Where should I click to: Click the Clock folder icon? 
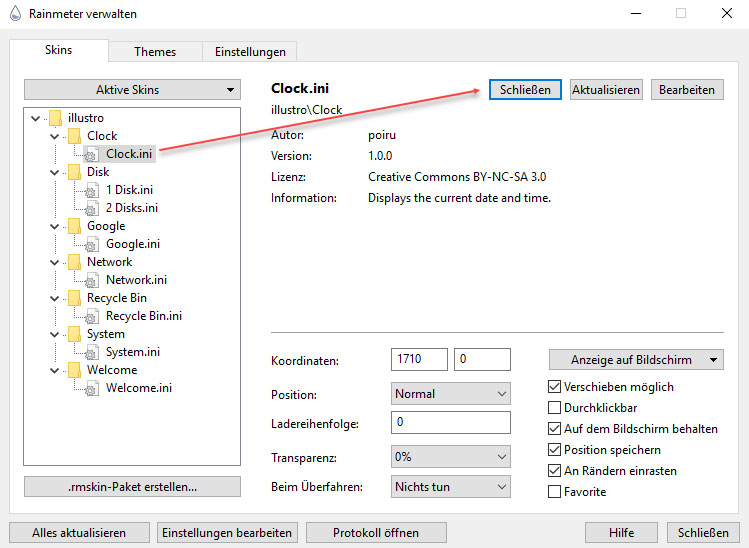point(75,136)
